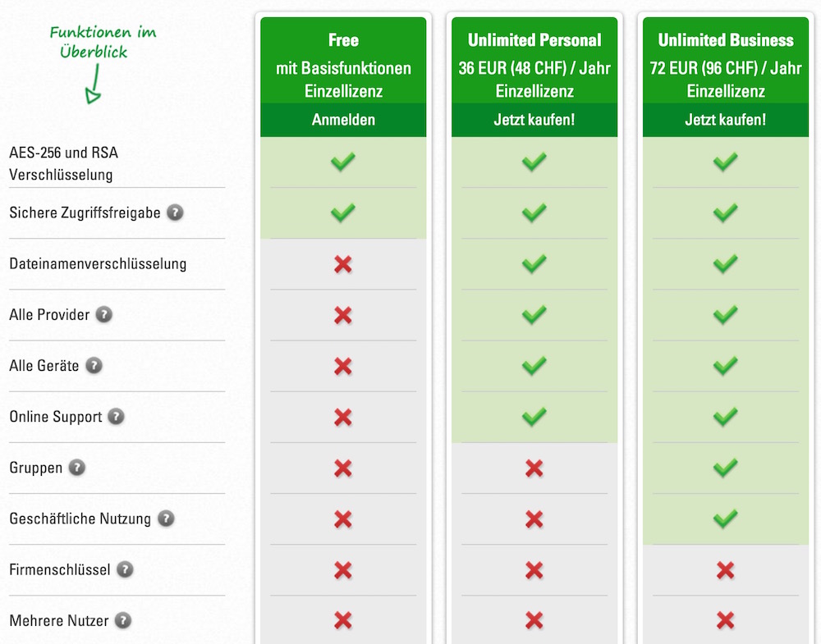Click the Unlimited Personal plan title
Image resolution: width=821 pixels, height=644 pixels.
tap(534, 40)
